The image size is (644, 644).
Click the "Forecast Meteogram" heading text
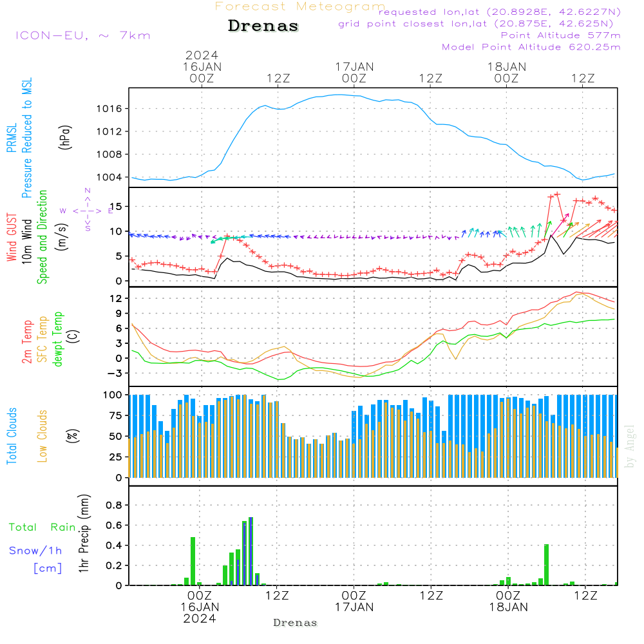pyautogui.click(x=300, y=6)
